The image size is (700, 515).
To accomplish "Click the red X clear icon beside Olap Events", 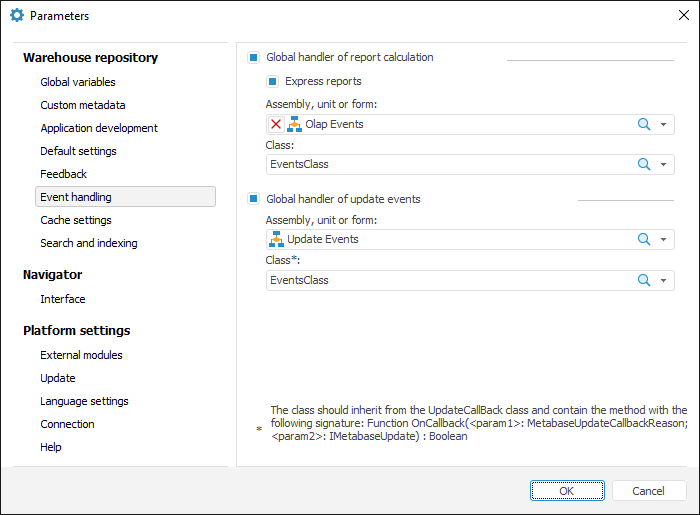I will [x=275, y=124].
